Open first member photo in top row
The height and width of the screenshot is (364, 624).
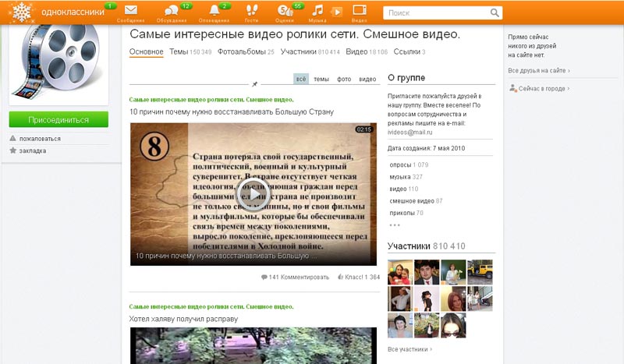[400, 272]
